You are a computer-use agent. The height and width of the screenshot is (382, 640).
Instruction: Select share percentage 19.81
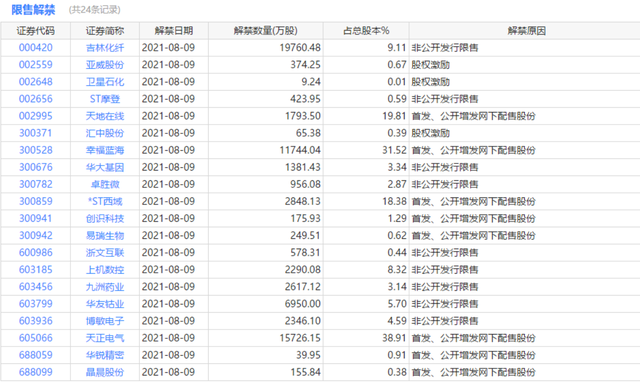[394, 116]
